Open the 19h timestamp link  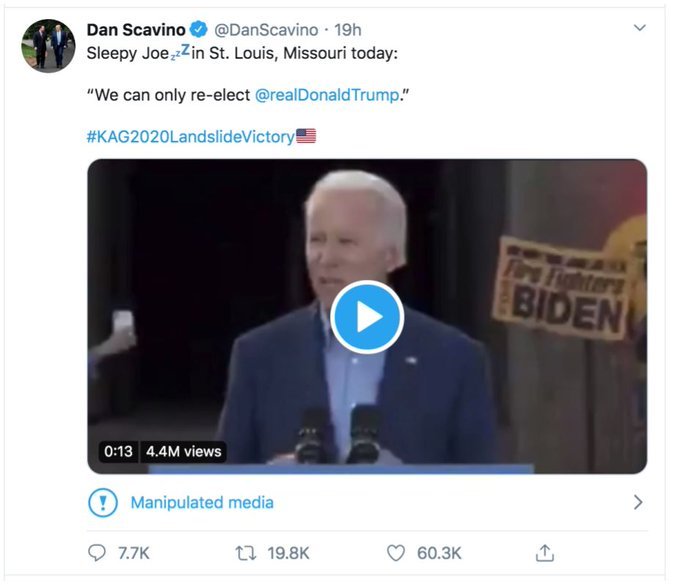347,30
